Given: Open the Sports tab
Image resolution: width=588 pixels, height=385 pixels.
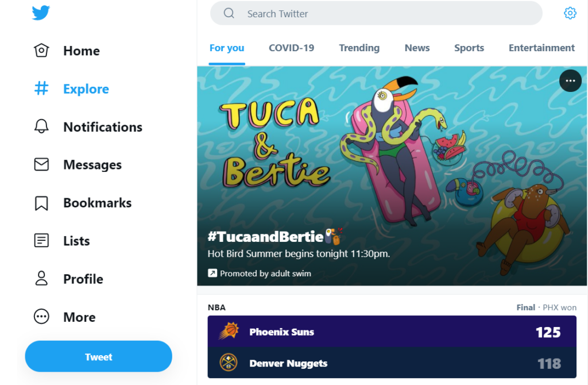Looking at the screenshot, I should (469, 48).
